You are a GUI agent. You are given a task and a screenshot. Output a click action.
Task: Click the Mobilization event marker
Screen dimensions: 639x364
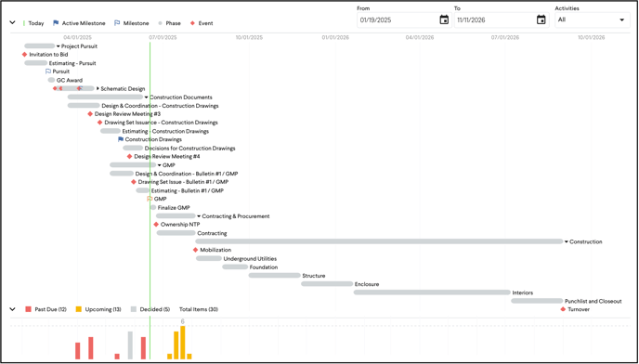click(x=196, y=250)
